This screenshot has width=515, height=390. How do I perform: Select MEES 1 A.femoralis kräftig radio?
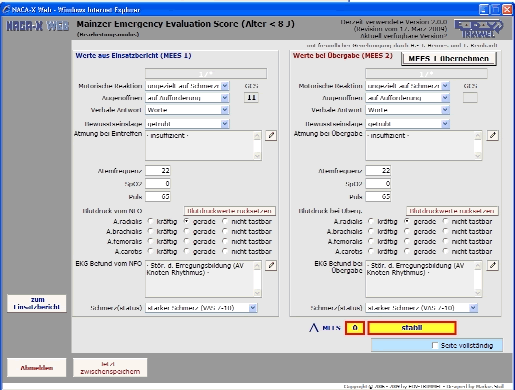coord(151,241)
